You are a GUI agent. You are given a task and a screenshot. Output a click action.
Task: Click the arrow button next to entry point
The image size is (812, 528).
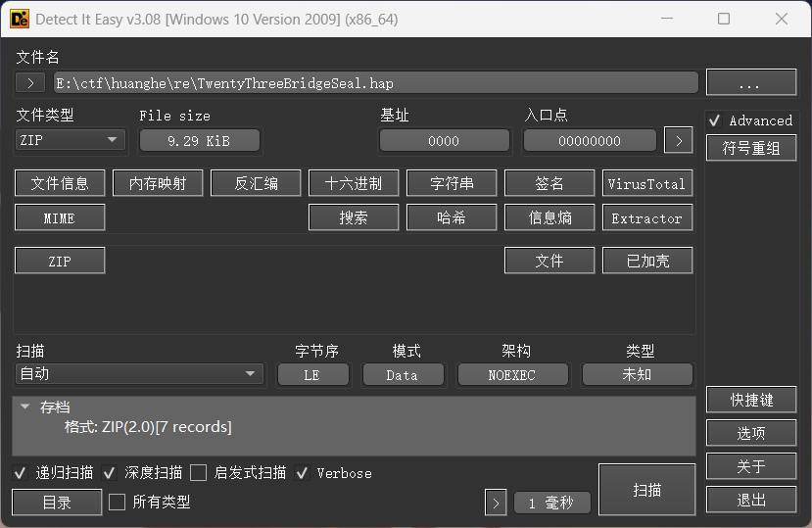coord(679,140)
